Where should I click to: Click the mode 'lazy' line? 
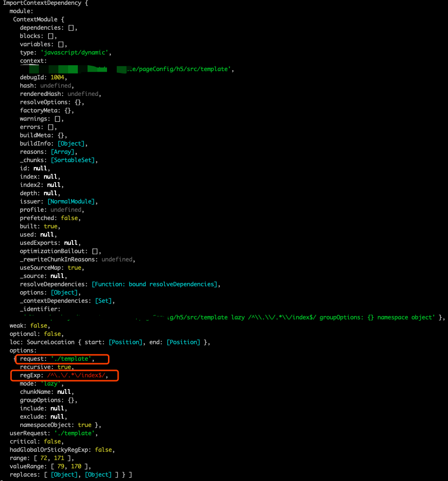42,384
